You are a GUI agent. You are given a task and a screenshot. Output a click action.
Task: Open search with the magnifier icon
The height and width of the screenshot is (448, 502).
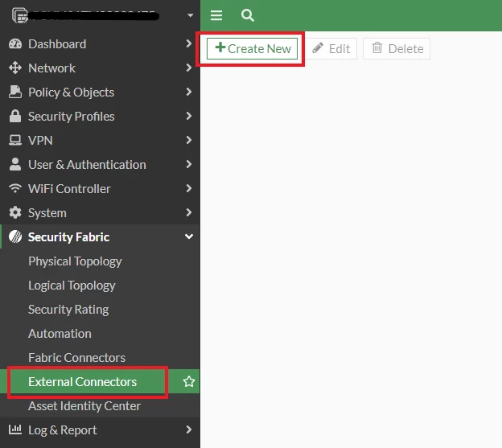tap(248, 15)
